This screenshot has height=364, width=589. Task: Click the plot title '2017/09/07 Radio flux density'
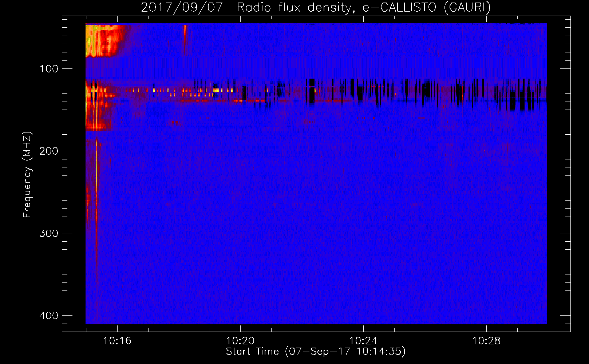316,8
